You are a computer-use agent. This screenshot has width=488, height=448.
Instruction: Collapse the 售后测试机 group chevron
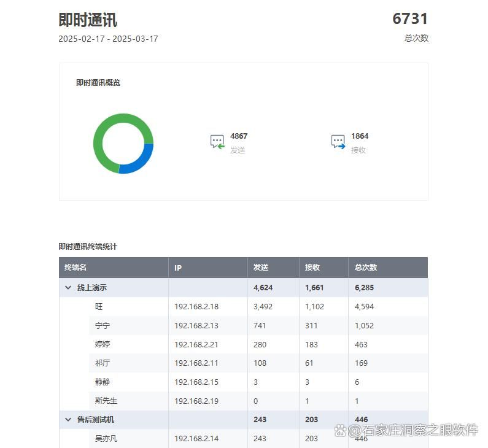[68, 420]
